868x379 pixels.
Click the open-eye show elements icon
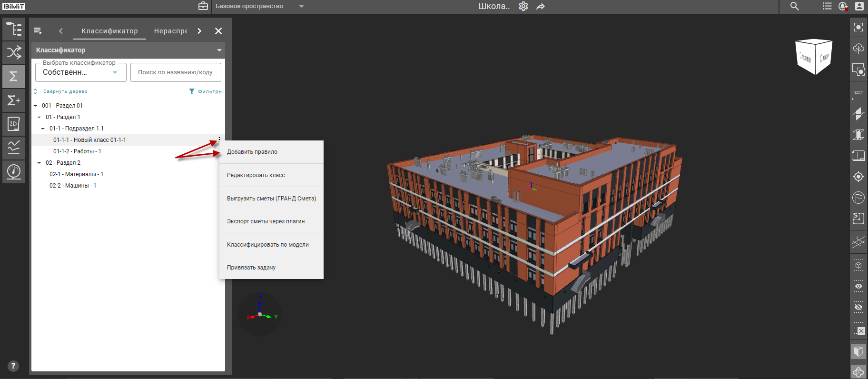pyautogui.click(x=858, y=286)
